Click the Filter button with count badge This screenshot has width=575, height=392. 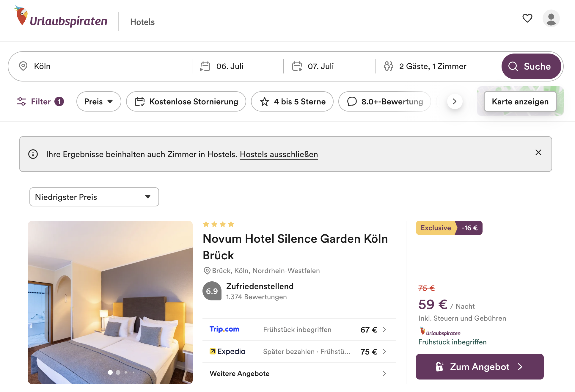(40, 101)
